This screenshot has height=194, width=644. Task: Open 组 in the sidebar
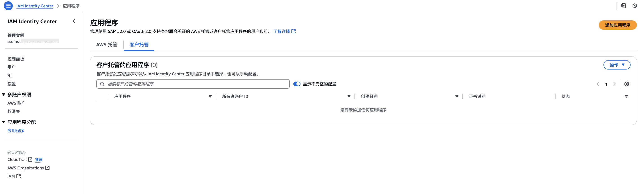coord(9,75)
